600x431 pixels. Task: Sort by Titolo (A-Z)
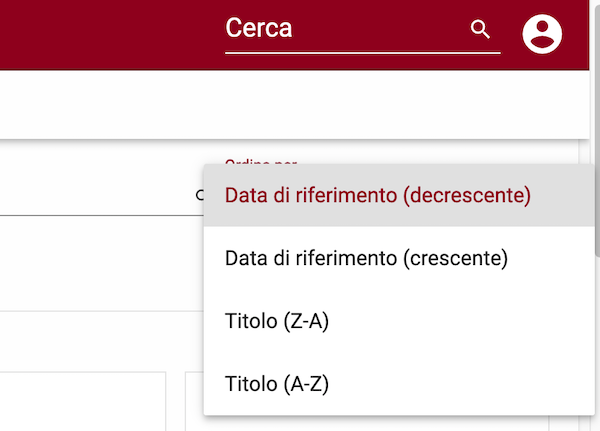click(x=277, y=384)
